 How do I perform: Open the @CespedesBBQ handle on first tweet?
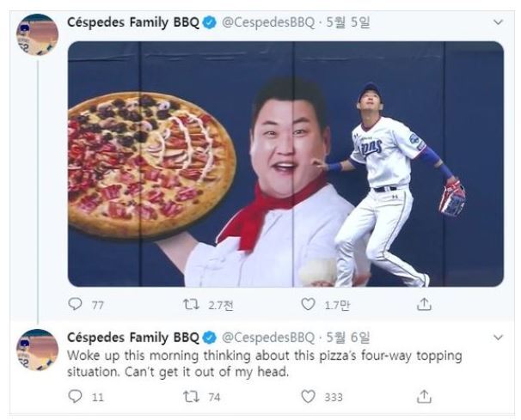tap(268, 22)
